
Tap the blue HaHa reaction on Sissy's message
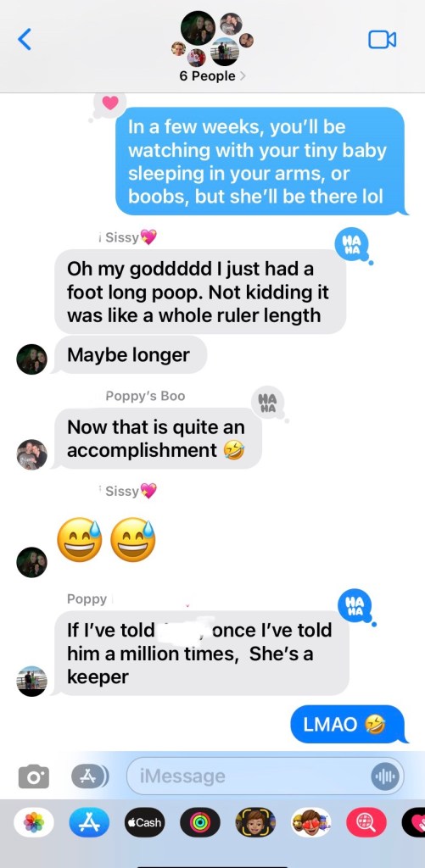click(x=352, y=244)
